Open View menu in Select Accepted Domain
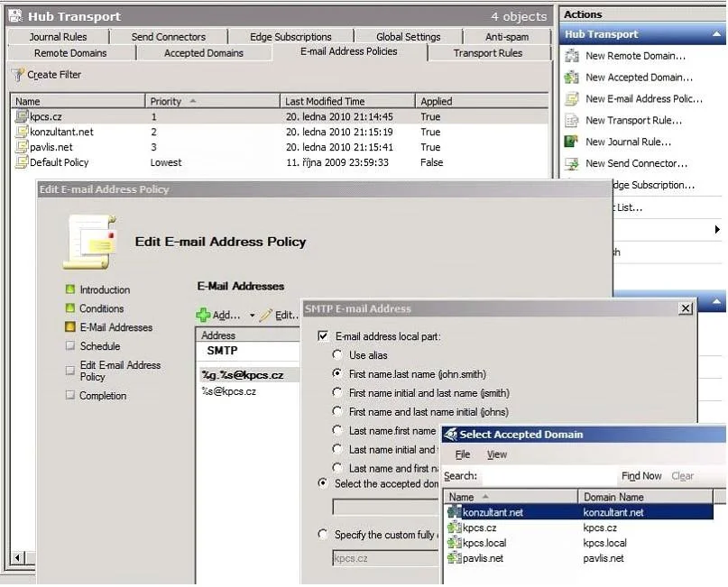 pos(497,454)
